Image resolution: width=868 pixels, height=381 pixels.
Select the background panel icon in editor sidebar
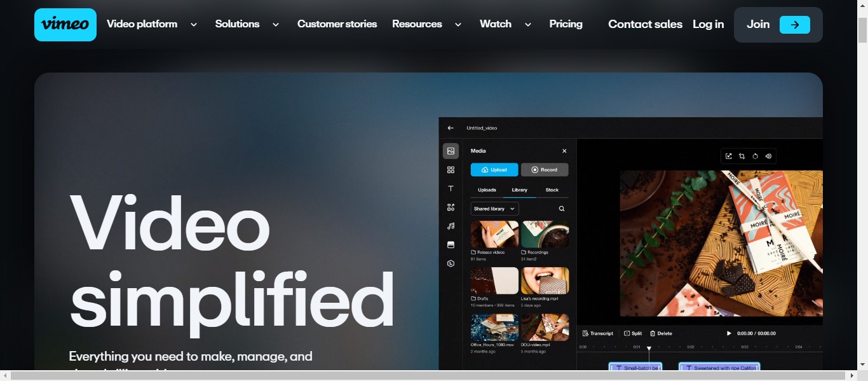pos(451,244)
